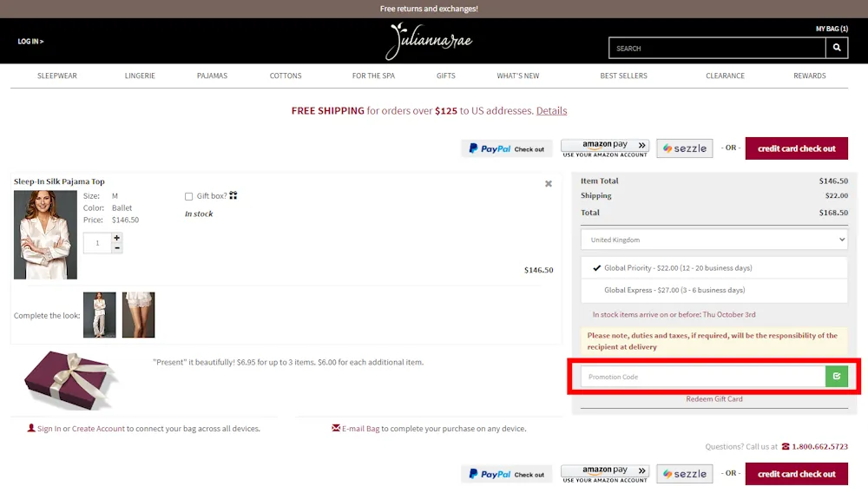Open the COTTONS menu
The width and height of the screenshot is (868, 493).
(x=286, y=76)
